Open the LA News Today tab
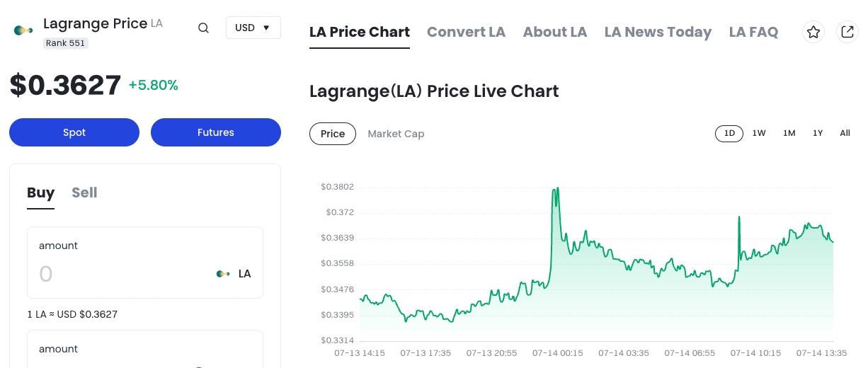 658,32
